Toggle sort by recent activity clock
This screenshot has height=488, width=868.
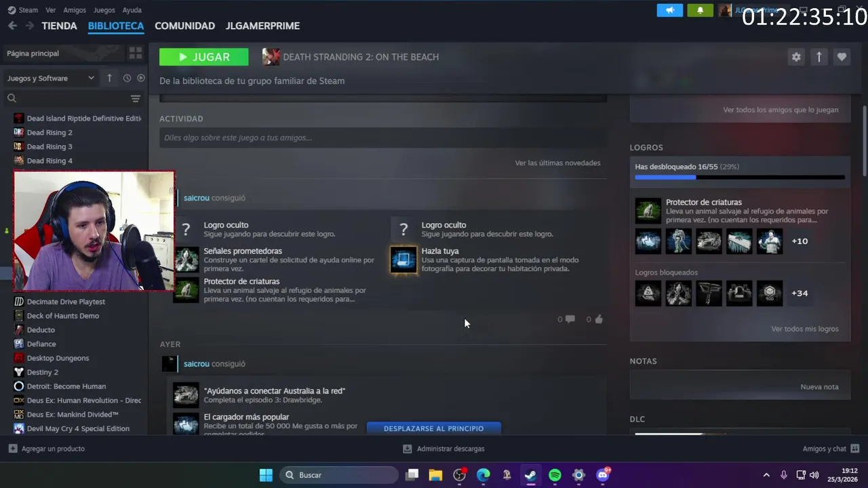127,78
